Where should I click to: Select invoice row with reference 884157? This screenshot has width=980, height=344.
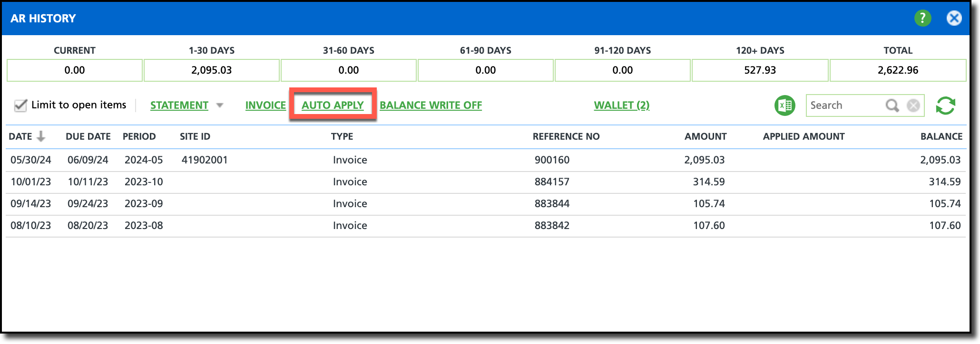point(485,182)
